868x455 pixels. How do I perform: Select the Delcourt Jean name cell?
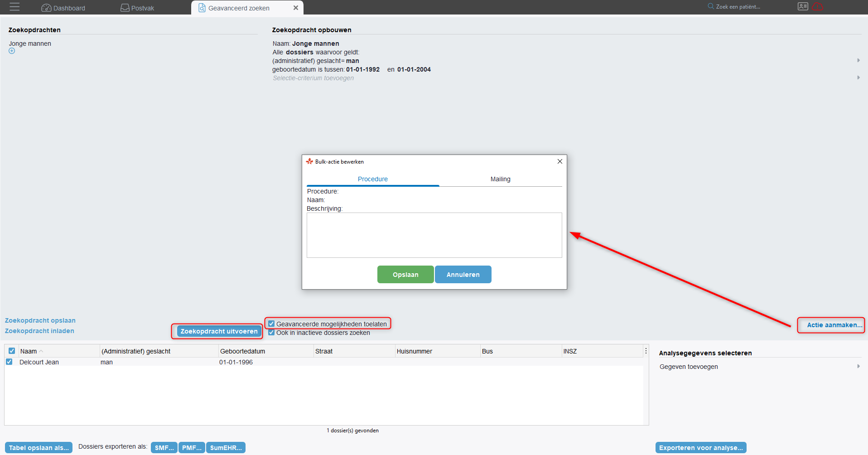point(39,362)
